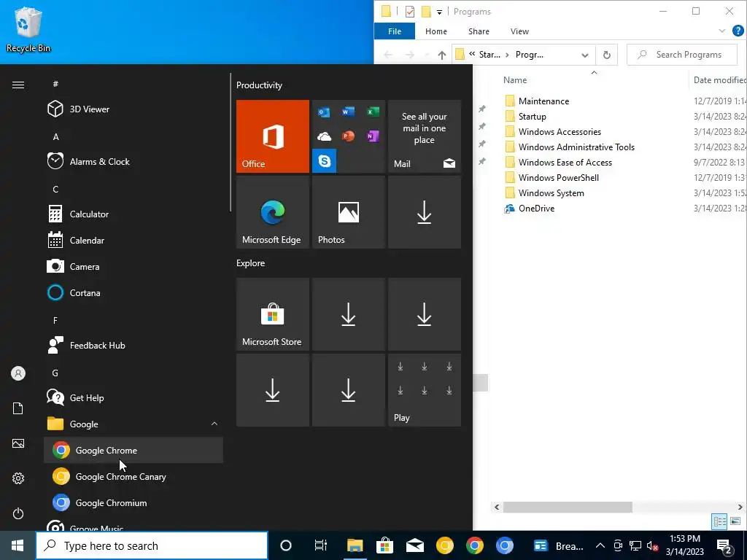Image resolution: width=747 pixels, height=560 pixels.
Task: Launch the Camera app
Action: pyautogui.click(x=133, y=266)
